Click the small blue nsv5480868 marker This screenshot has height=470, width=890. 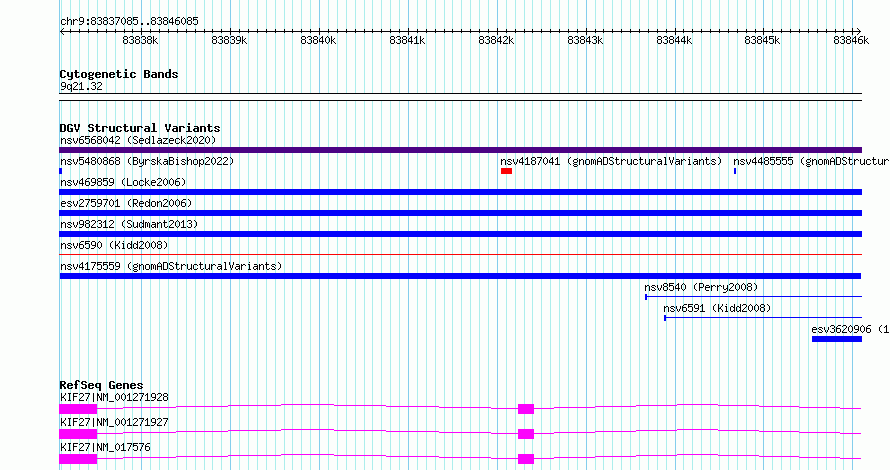pyautogui.click(x=61, y=171)
